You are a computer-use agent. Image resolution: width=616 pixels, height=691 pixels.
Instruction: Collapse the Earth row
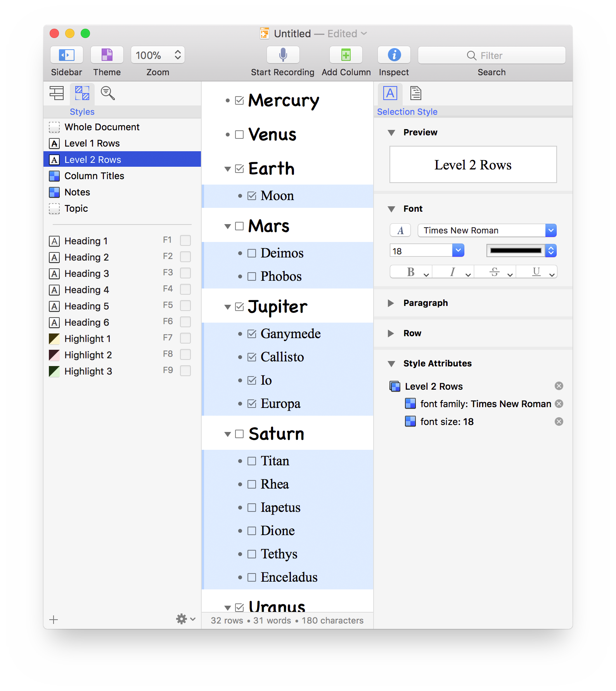(x=228, y=169)
